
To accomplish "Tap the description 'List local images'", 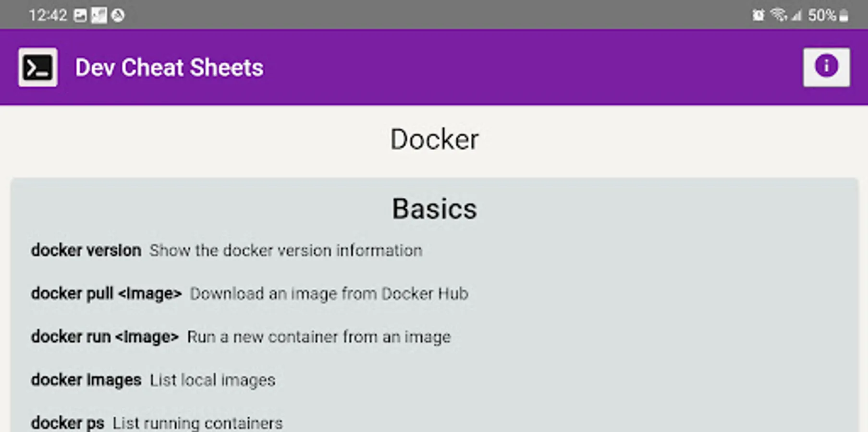I will [212, 380].
